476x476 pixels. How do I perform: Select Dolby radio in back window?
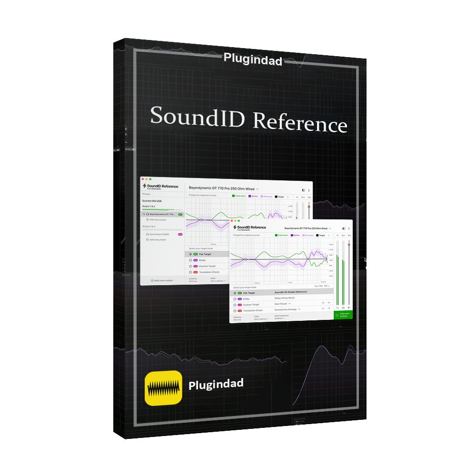point(191,260)
